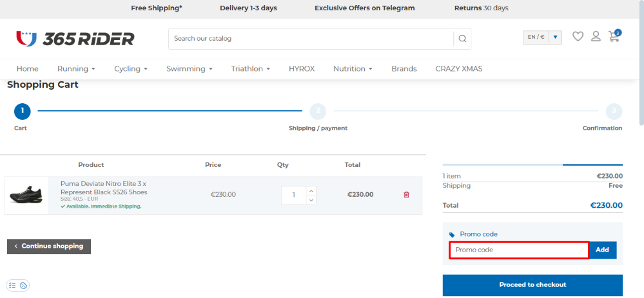Open the CRAZY XMAS menu item

click(x=458, y=69)
